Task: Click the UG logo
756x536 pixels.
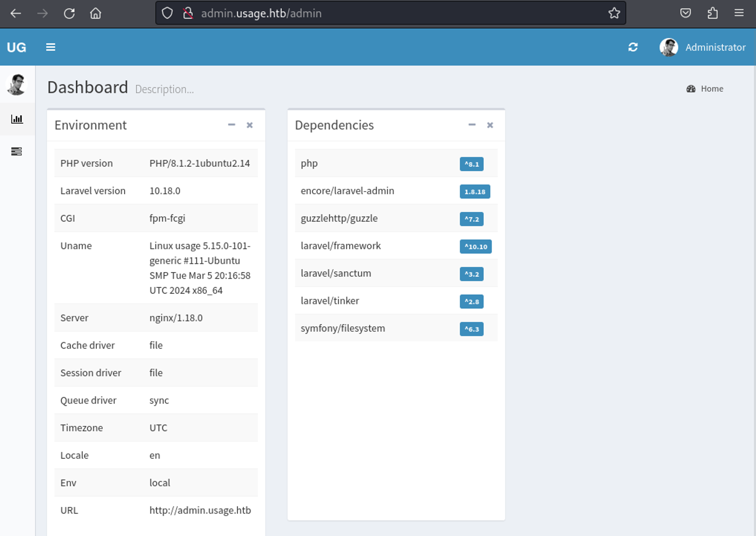Action: tap(17, 47)
